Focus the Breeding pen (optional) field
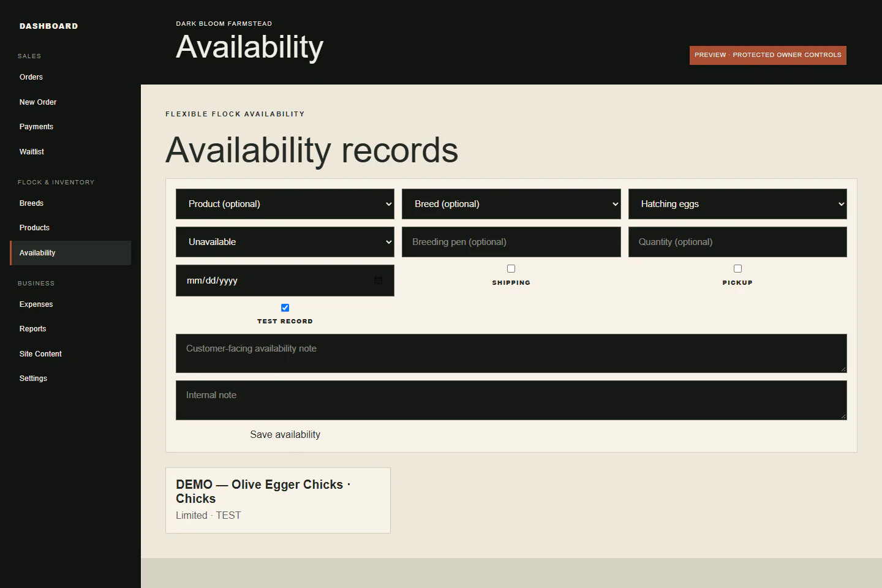 (x=511, y=242)
